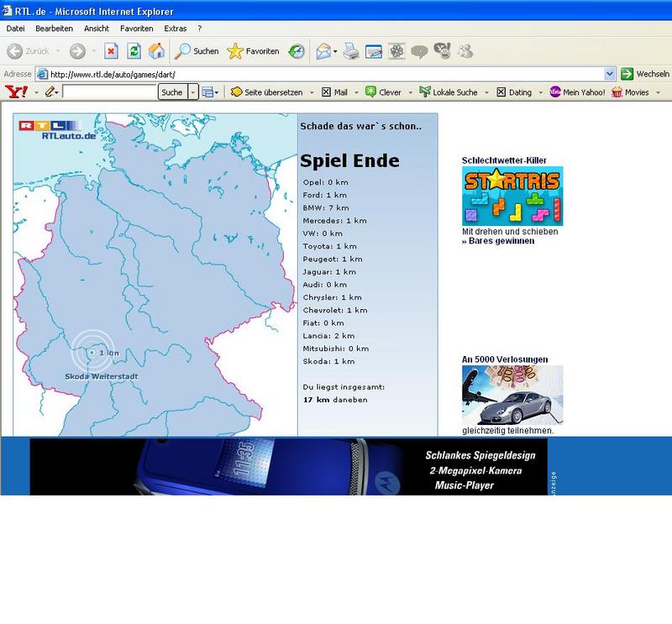Click the Lancia: 2 km result line
Image resolution: width=672 pixels, height=624 pixels.
[328, 336]
